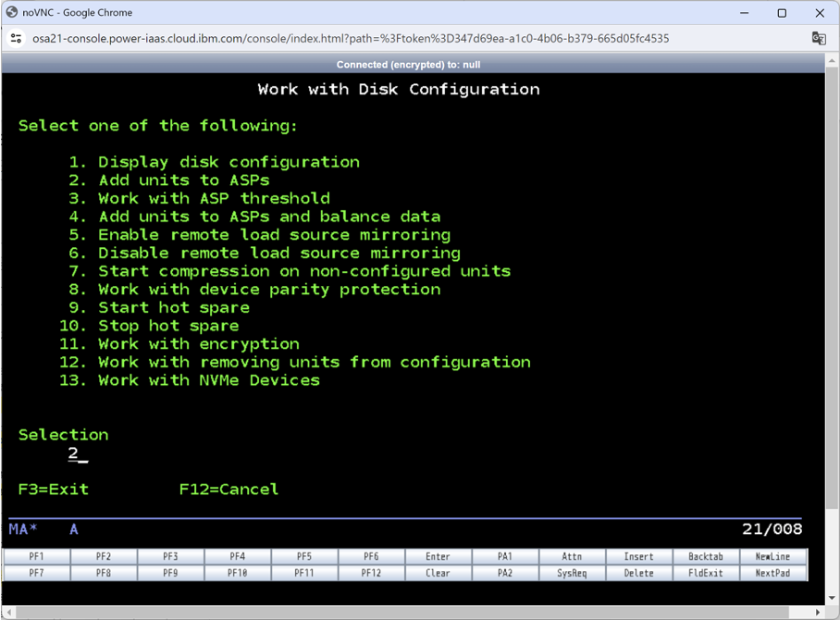Click 'Start compression on non-configured units'
The image size is (840, 620).
[x=304, y=271]
